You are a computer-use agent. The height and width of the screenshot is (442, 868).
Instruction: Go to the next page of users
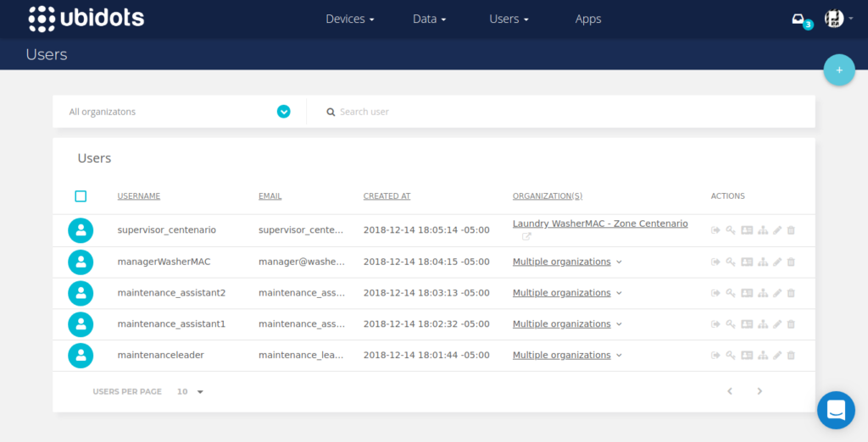pos(759,391)
